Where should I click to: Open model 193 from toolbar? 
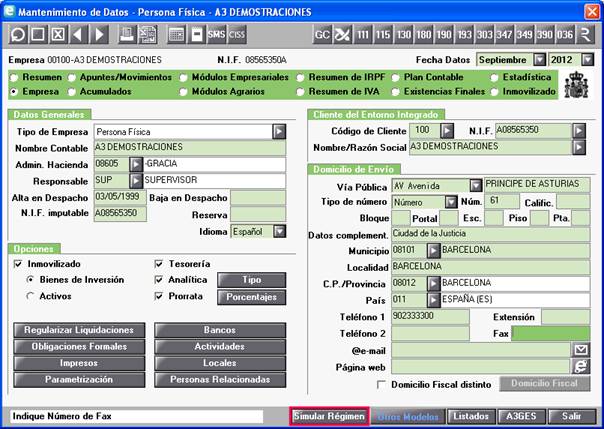tap(464, 35)
